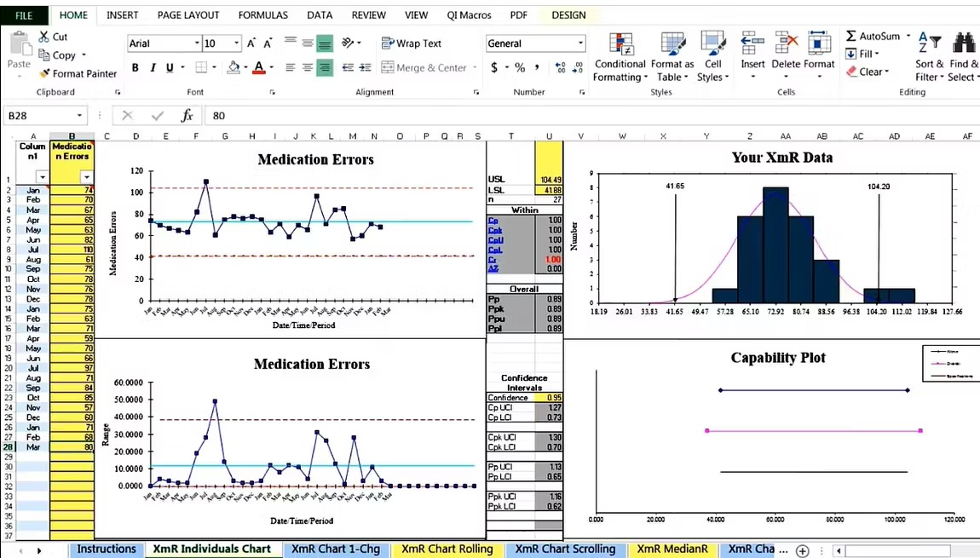
Task: Open the Instructions sheet tab
Action: [107, 549]
